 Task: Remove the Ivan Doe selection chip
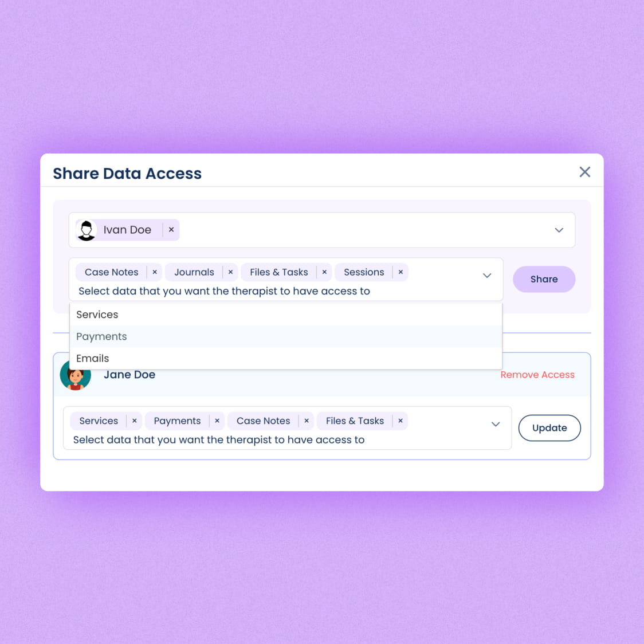pyautogui.click(x=171, y=230)
